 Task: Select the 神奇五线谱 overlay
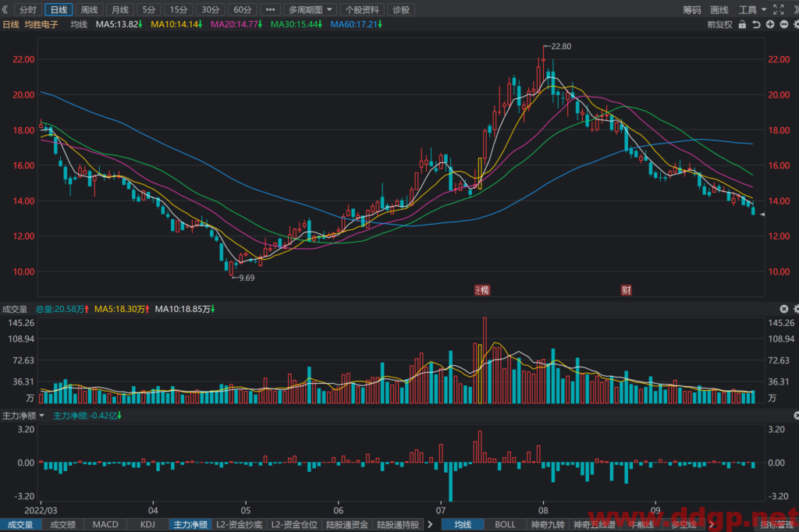point(594,524)
